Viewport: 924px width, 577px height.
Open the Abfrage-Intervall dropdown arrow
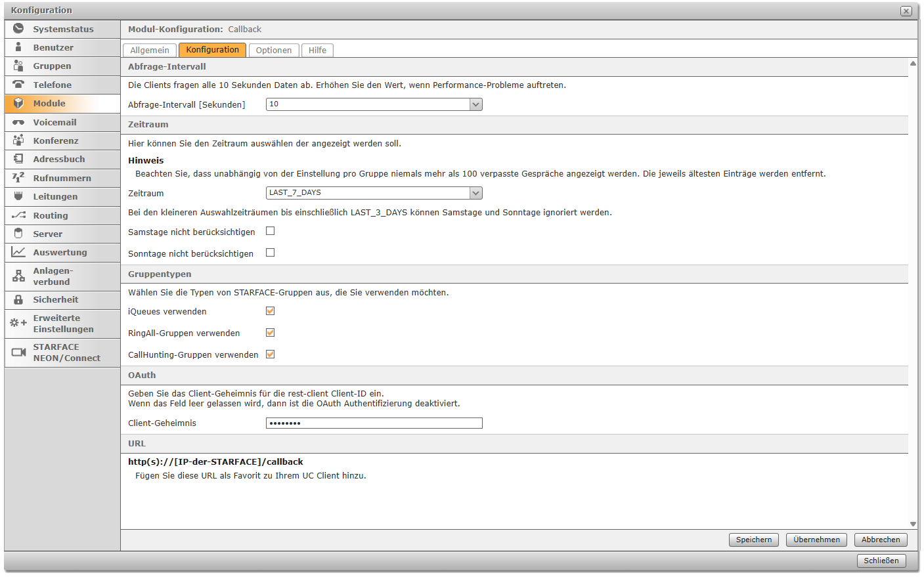click(476, 104)
